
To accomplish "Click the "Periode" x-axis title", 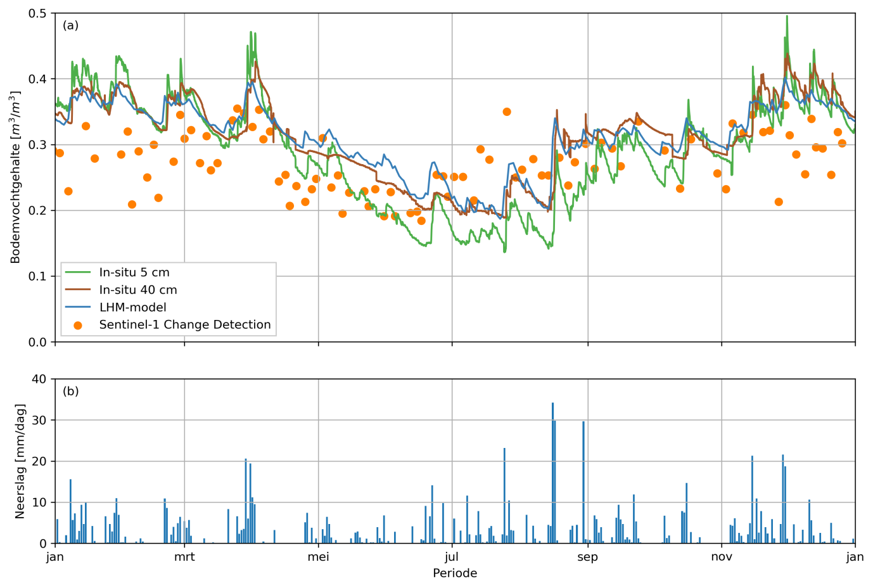I will [x=455, y=573].
